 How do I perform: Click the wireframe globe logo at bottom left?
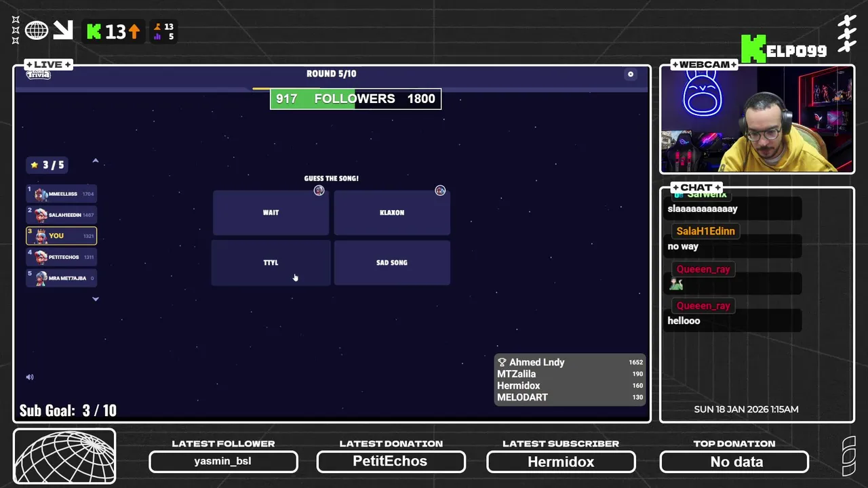click(64, 457)
